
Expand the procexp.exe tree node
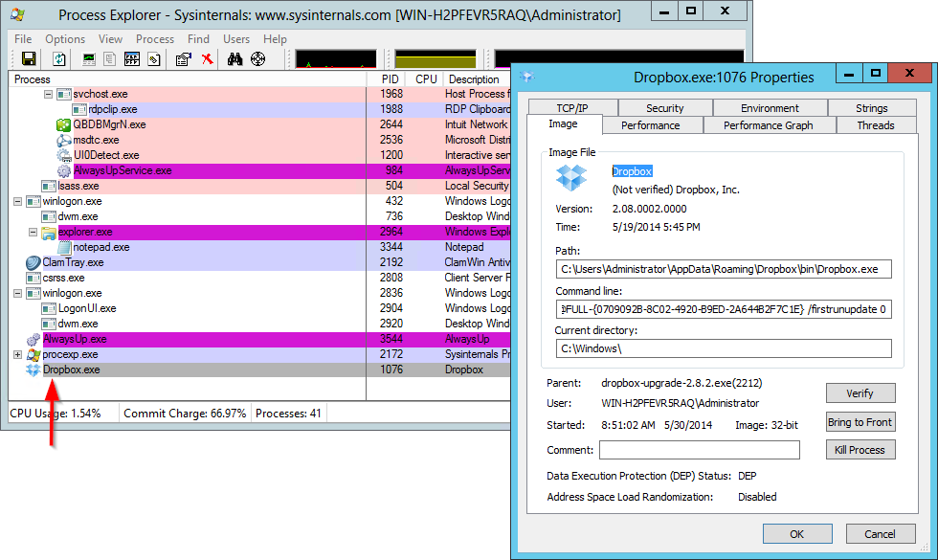click(x=18, y=355)
